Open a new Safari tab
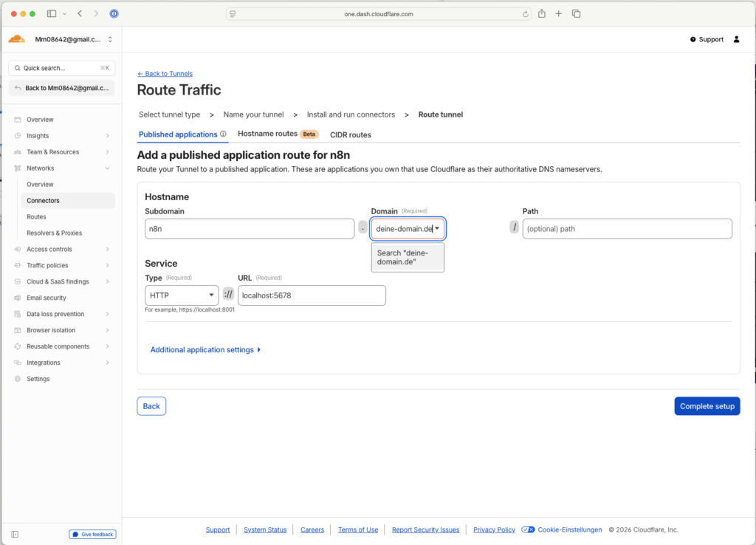 pos(559,14)
